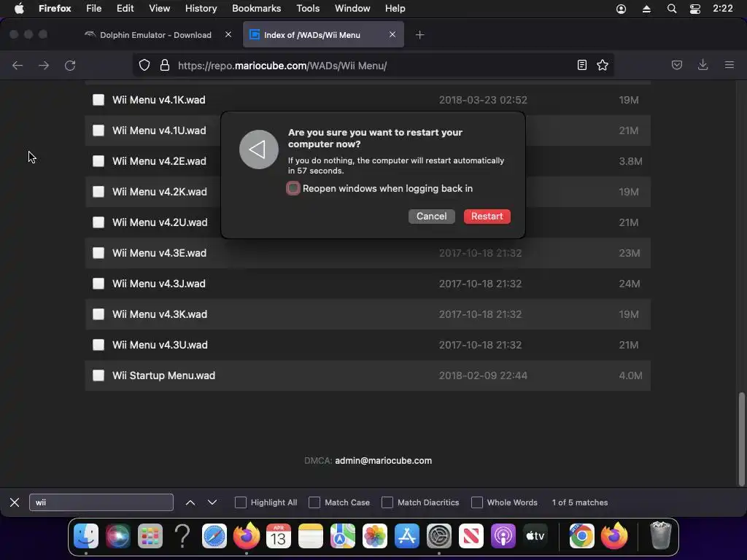
Task: Focus the URL address bar
Action: pyautogui.click(x=373, y=65)
